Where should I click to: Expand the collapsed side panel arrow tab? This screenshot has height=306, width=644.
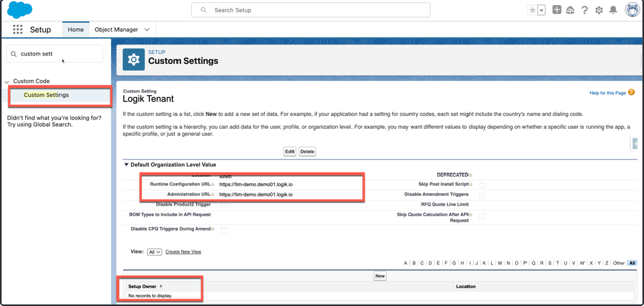pyautogui.click(x=635, y=144)
